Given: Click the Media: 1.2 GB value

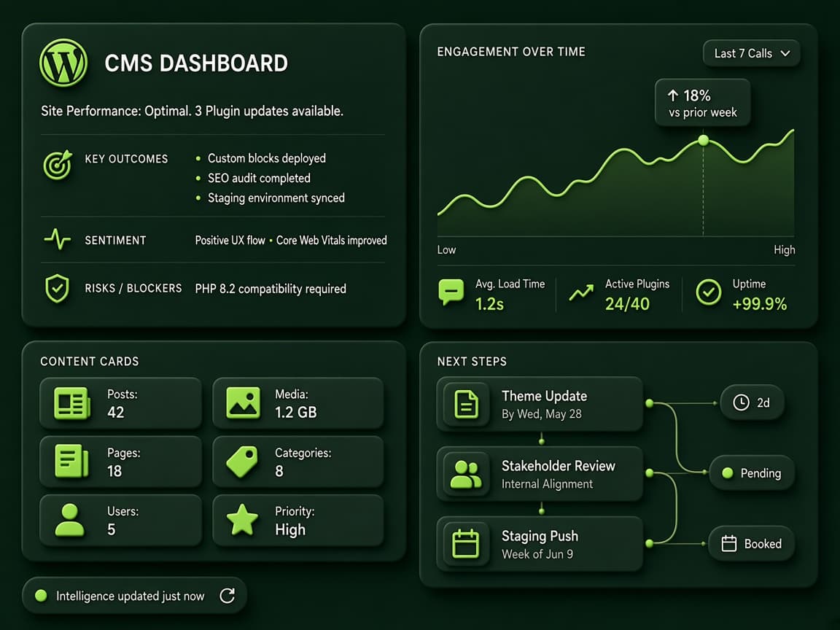Looking at the screenshot, I should coord(296,412).
